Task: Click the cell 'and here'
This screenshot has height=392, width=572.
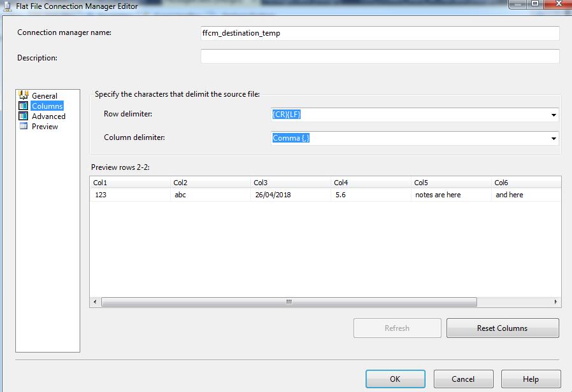Action: pyautogui.click(x=526, y=195)
